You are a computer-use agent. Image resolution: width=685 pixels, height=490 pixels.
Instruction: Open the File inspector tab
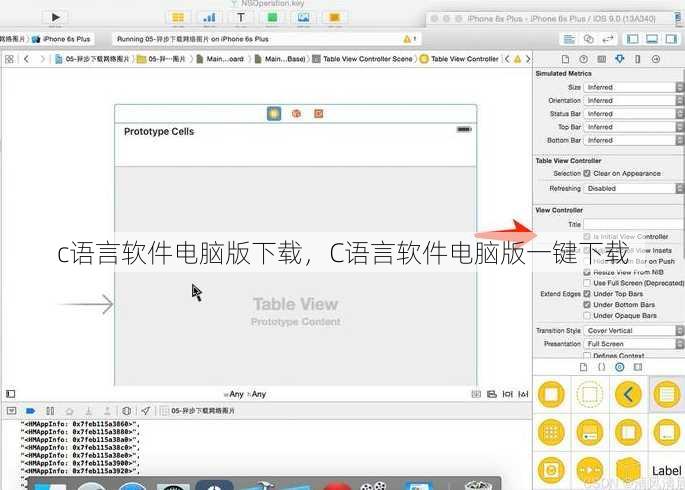coord(565,59)
